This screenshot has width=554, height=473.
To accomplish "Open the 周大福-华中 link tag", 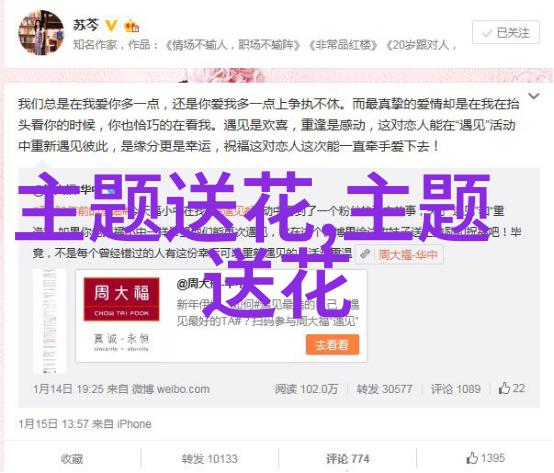I will [408, 254].
